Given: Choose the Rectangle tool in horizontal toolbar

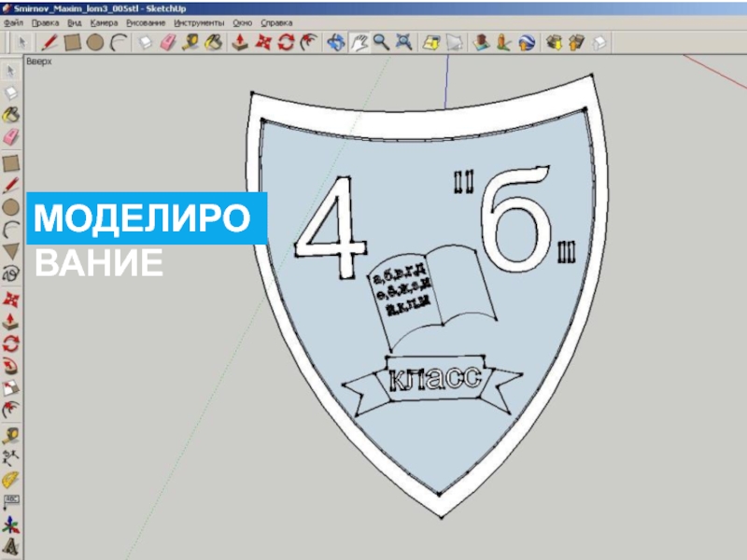Looking at the screenshot, I should 73,43.
